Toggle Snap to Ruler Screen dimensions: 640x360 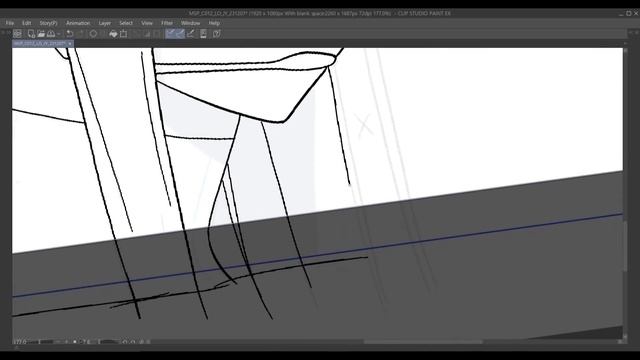tap(170, 34)
